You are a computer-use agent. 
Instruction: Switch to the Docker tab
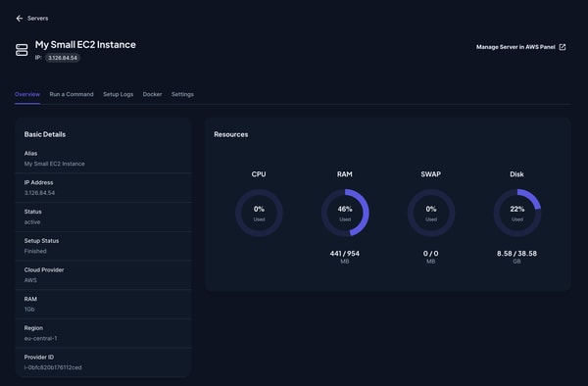point(152,94)
